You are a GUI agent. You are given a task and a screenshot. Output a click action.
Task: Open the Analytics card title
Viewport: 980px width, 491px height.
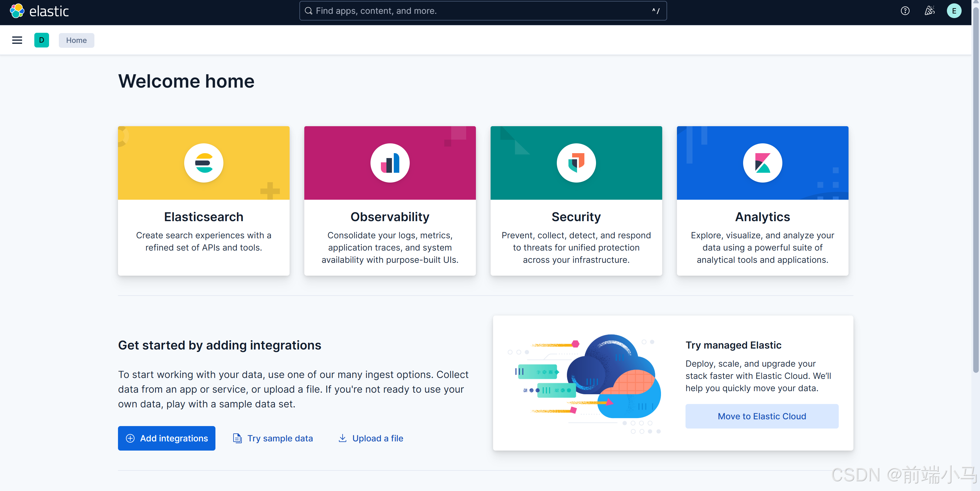pyautogui.click(x=762, y=217)
